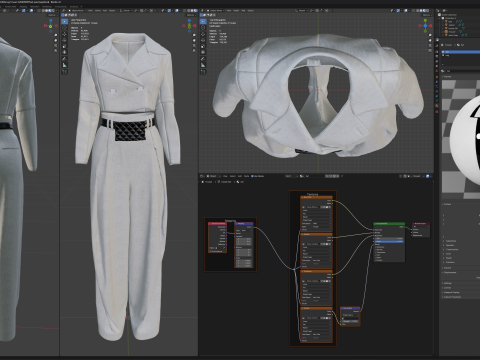Toggle the From Instancer checkbox on Texture Coordinate node

pyautogui.click(x=211, y=251)
